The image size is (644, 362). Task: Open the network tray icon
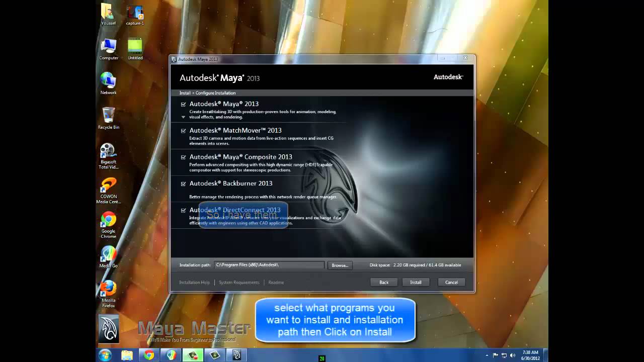pyautogui.click(x=504, y=355)
